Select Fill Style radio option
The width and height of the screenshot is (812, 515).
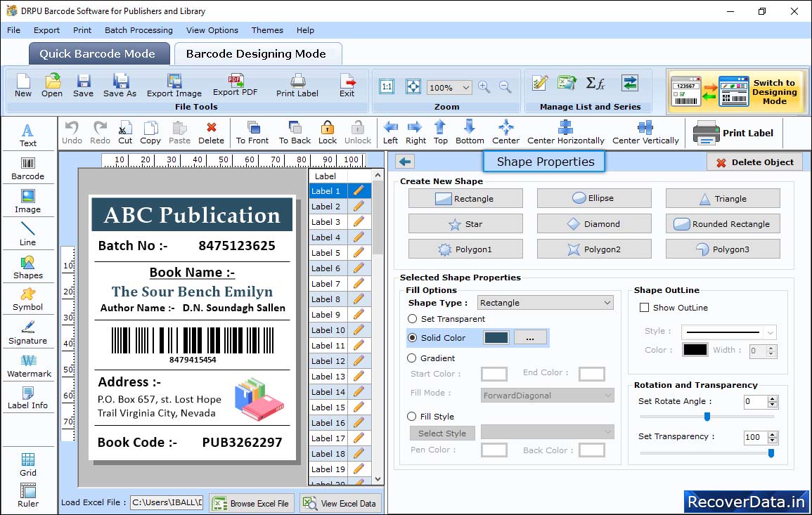pyautogui.click(x=412, y=416)
